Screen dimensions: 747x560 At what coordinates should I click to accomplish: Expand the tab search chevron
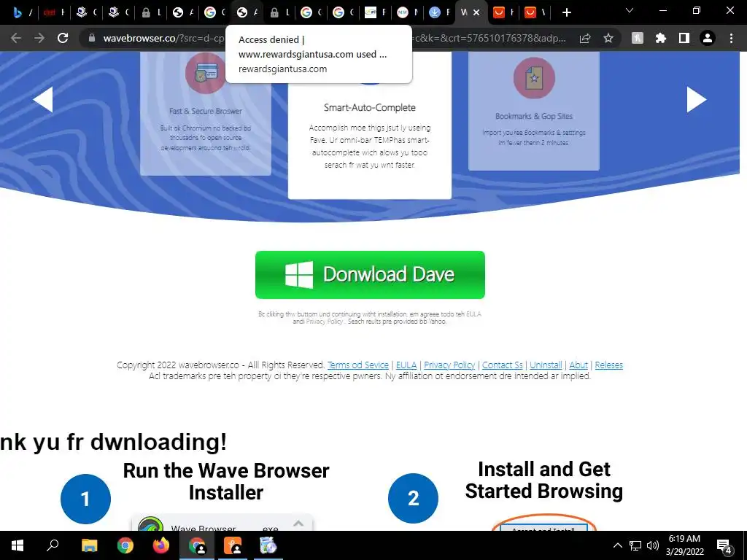[630, 10]
